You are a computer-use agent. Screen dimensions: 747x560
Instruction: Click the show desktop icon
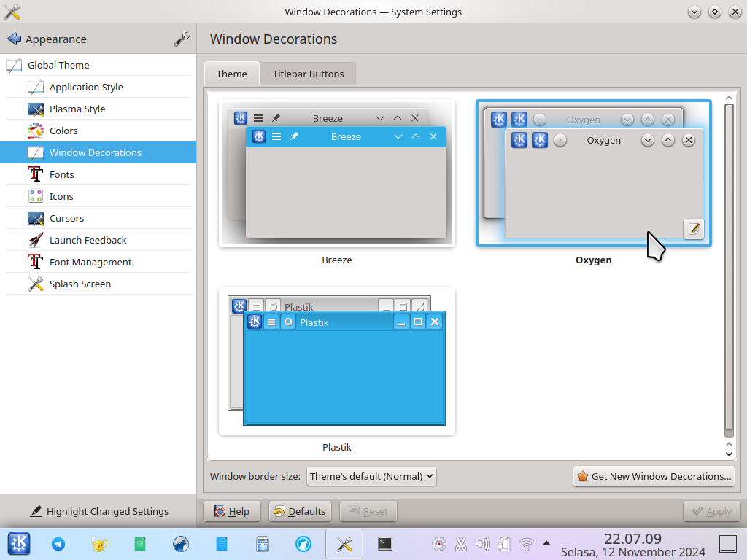click(728, 544)
